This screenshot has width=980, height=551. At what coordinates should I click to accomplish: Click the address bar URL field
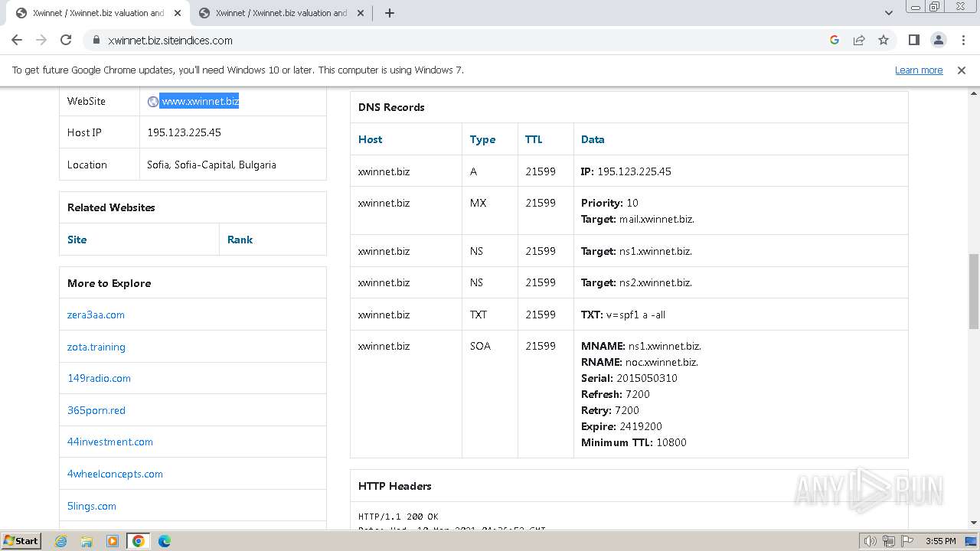(x=459, y=40)
